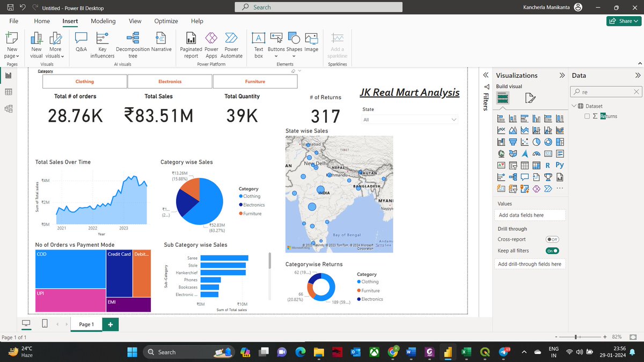This screenshot has width=644, height=362.
Task: Open the Share dropdown button
Action: (623, 21)
